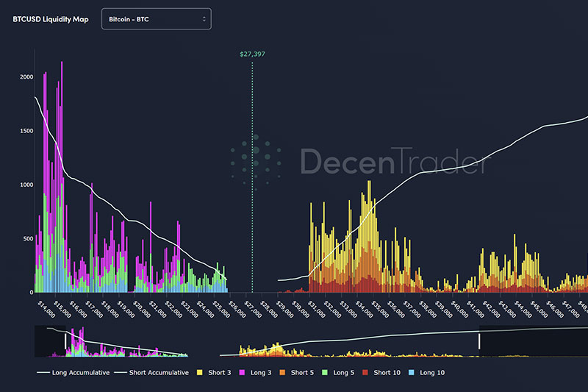Image resolution: width=588 pixels, height=392 pixels.
Task: Click the dropdown's up-down chevron arrows
Action: pos(204,18)
